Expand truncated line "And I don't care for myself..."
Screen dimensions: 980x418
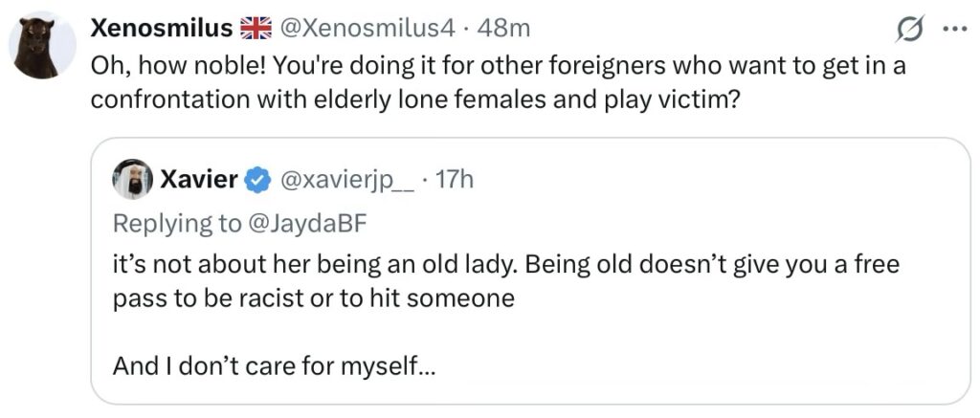[275, 364]
